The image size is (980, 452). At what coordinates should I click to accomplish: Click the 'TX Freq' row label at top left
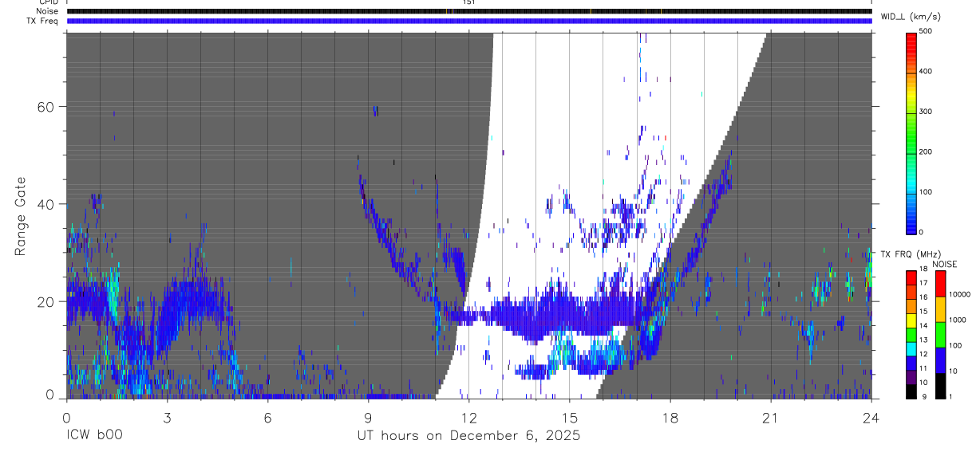pyautogui.click(x=42, y=21)
